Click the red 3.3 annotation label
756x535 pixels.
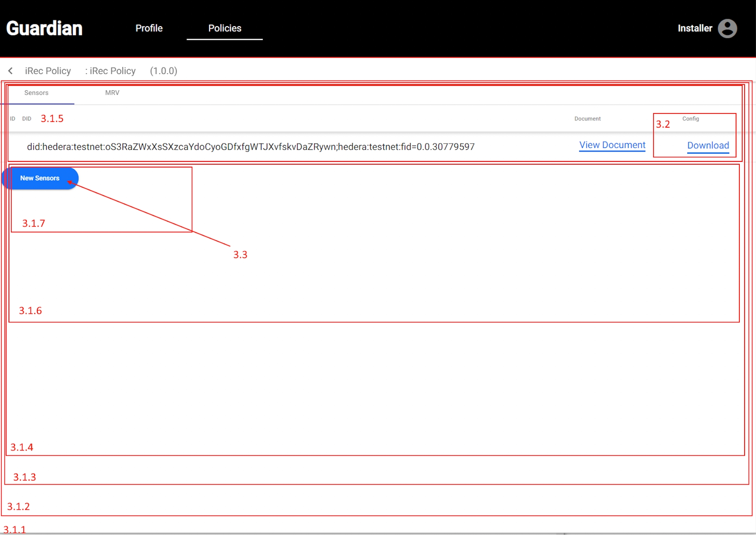point(240,255)
